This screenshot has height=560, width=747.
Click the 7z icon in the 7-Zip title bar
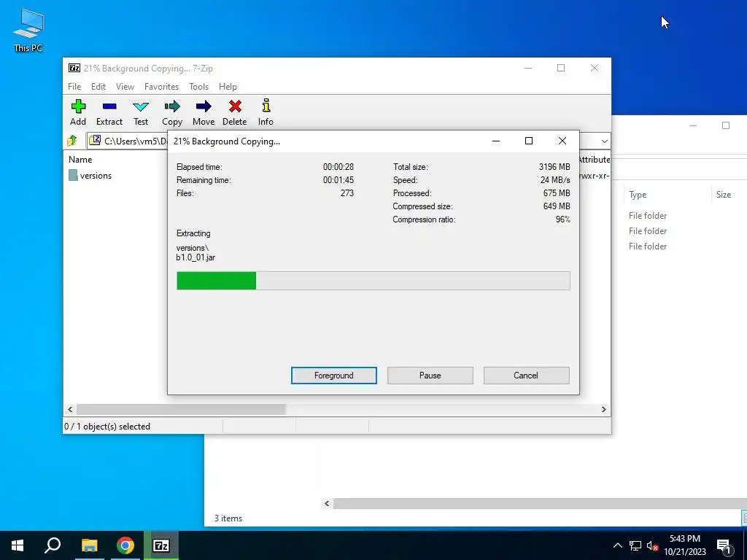click(74, 68)
